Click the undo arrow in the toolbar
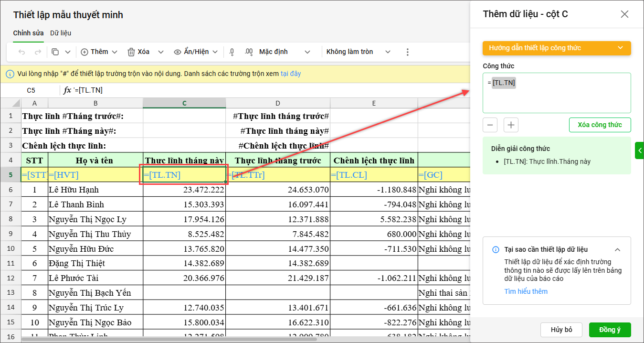644x343 pixels. (x=21, y=52)
